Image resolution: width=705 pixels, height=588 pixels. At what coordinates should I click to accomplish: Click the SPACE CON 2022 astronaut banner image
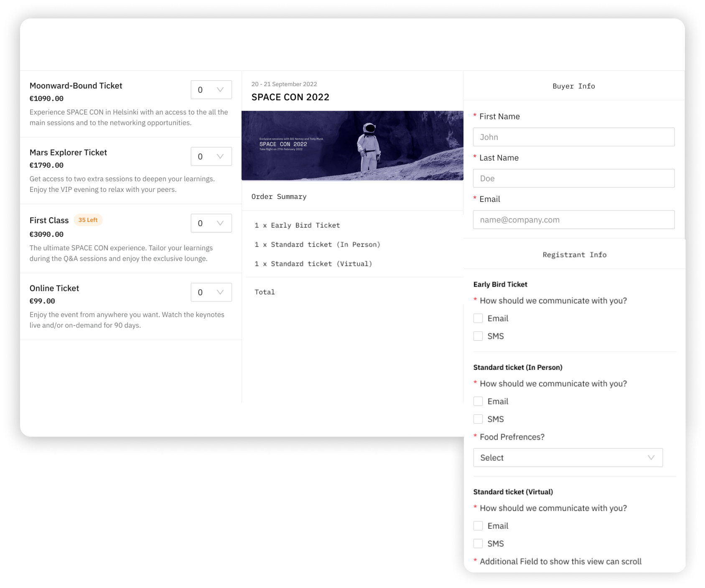click(352, 145)
